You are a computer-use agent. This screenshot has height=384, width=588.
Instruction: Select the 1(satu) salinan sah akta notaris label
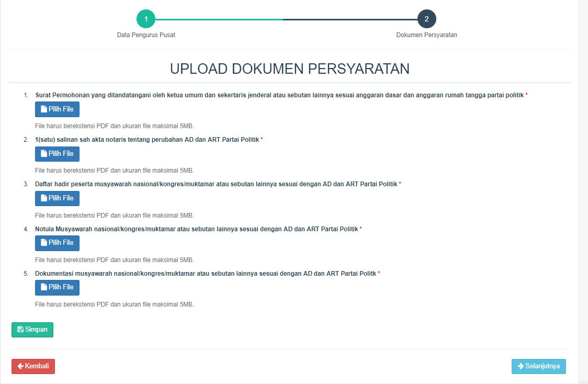click(x=147, y=140)
